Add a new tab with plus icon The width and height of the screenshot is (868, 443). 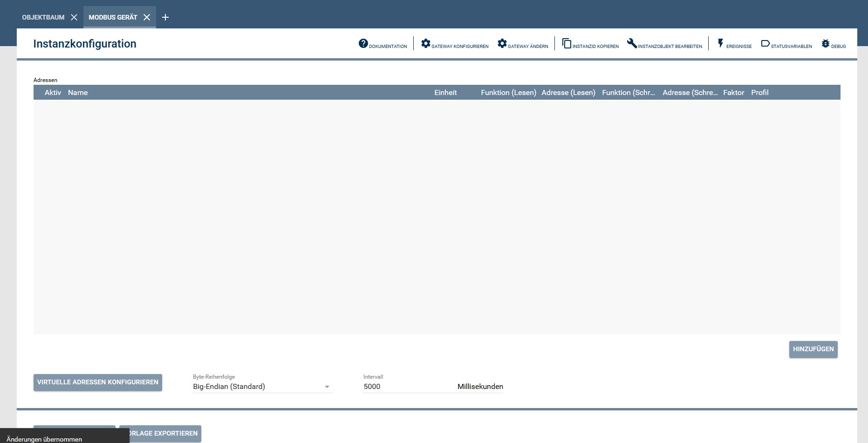pos(165,17)
